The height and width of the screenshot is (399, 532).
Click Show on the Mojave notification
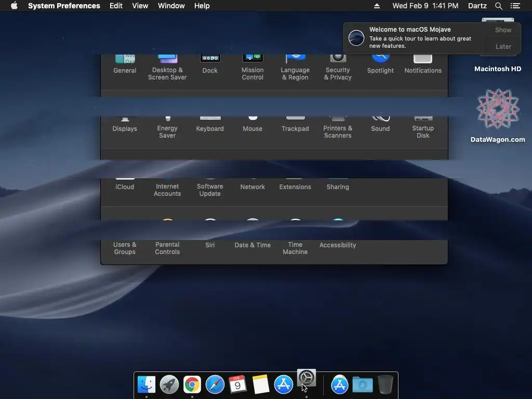tap(503, 30)
